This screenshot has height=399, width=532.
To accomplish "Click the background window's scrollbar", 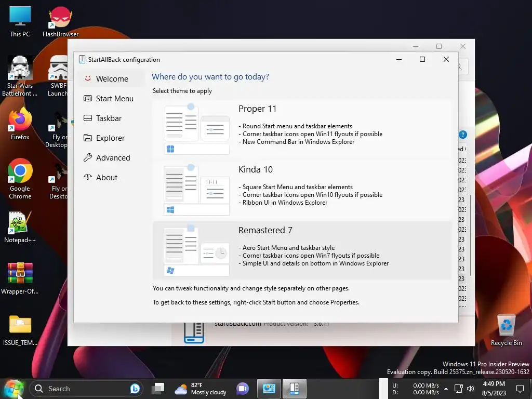I will [471, 235].
